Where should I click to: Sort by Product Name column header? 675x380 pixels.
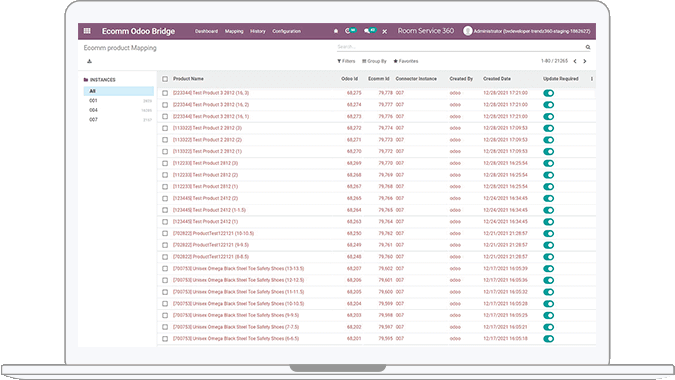coord(188,79)
